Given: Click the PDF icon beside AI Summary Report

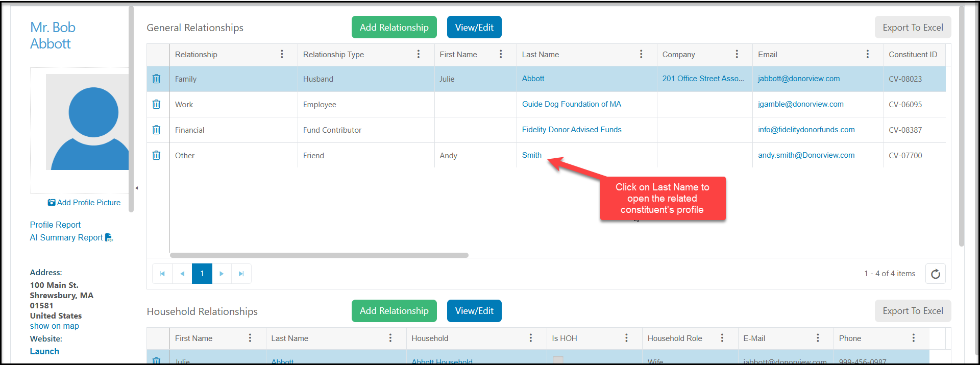Looking at the screenshot, I should (109, 238).
